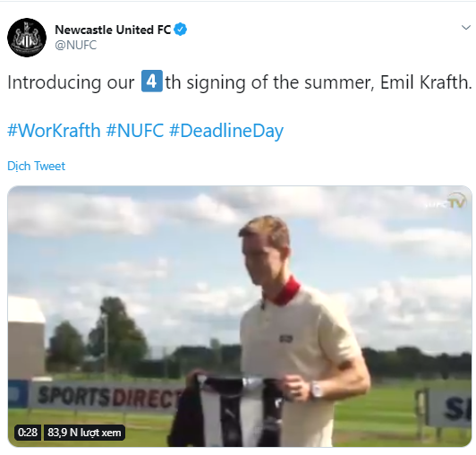Open the #NUFC hashtag
476x455 pixels.
[135, 131]
